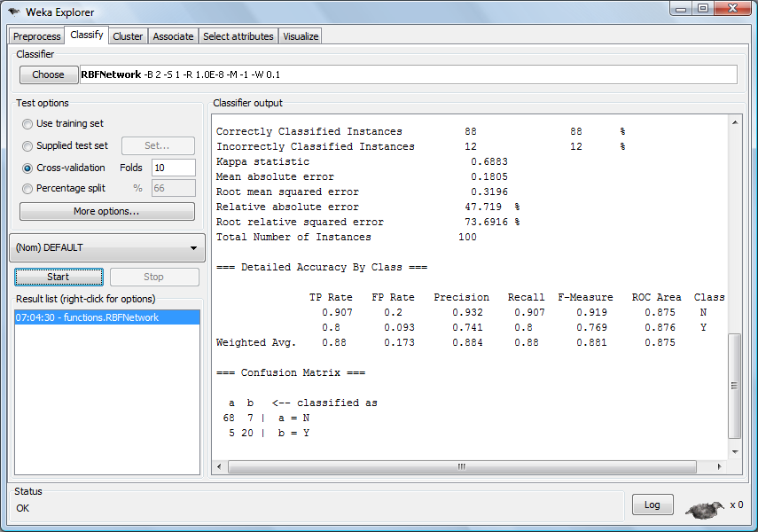Open the (Nom) DEFAULT class dropdown

tap(107, 247)
